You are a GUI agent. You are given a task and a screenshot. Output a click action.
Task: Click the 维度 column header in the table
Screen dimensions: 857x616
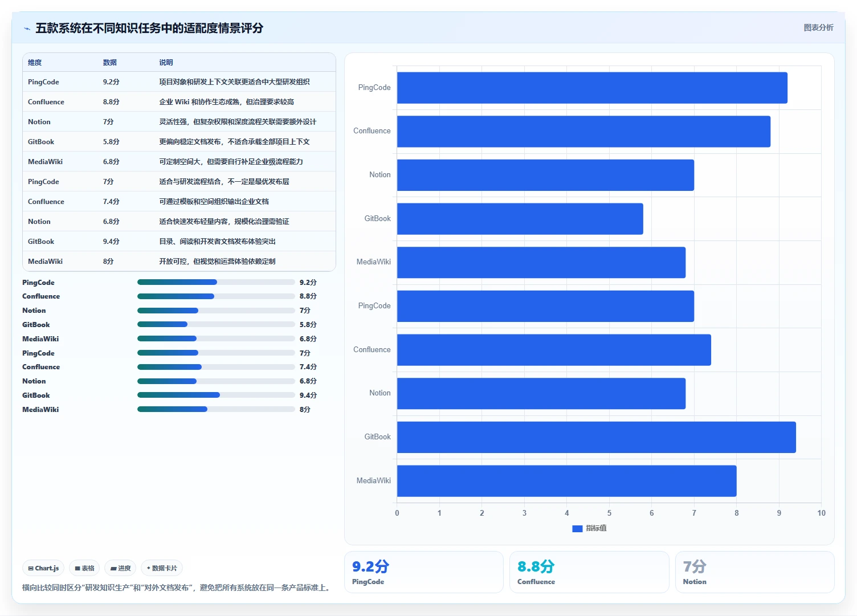click(x=35, y=63)
